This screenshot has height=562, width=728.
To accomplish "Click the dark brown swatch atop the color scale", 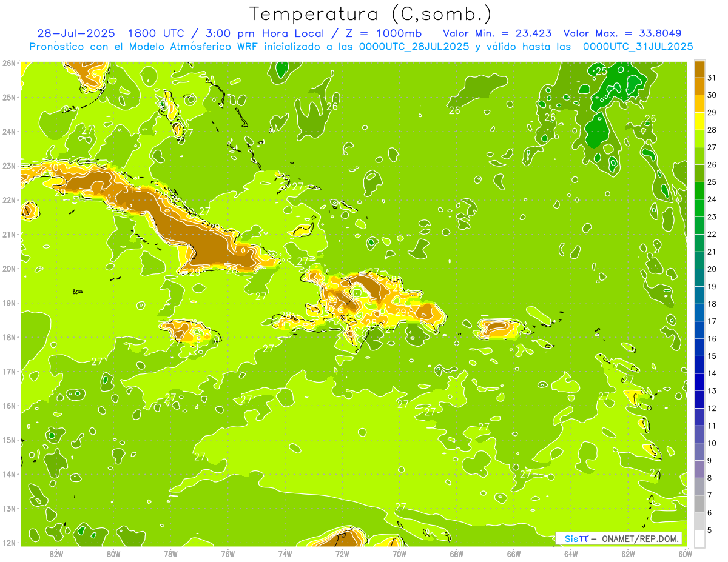I will 699,69.
